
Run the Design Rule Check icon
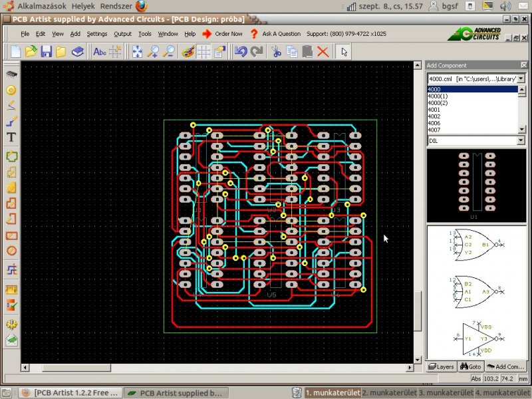pos(11,305)
